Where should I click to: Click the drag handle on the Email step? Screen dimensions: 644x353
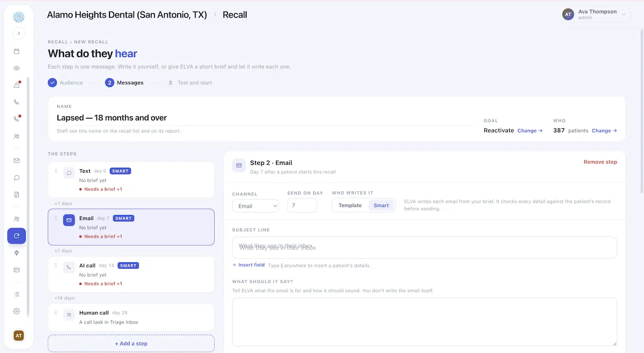click(56, 218)
